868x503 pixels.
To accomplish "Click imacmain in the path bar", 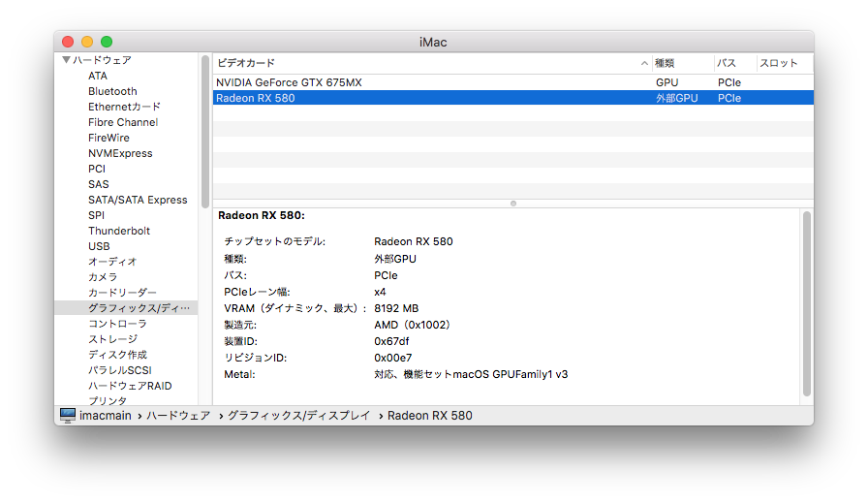I will click(x=106, y=416).
